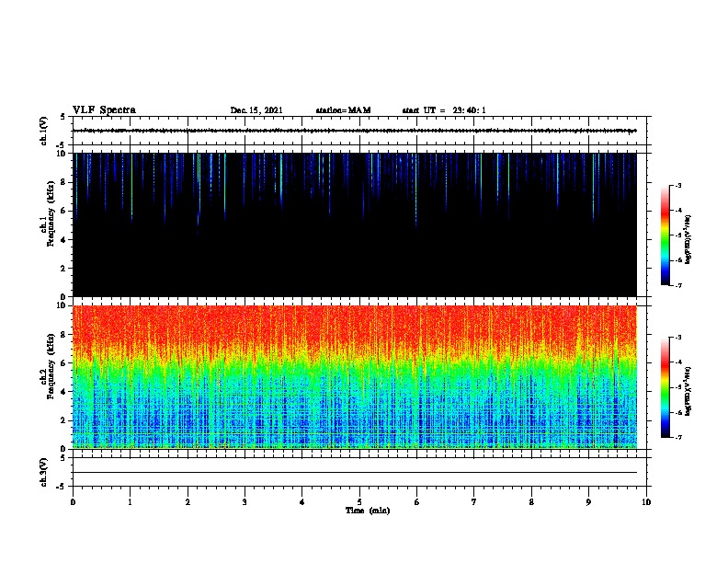Viewport: 728px width, 563px height.
Task: Click the log(PSD) label beside ch.1 color bar
Action: [x=688, y=239]
